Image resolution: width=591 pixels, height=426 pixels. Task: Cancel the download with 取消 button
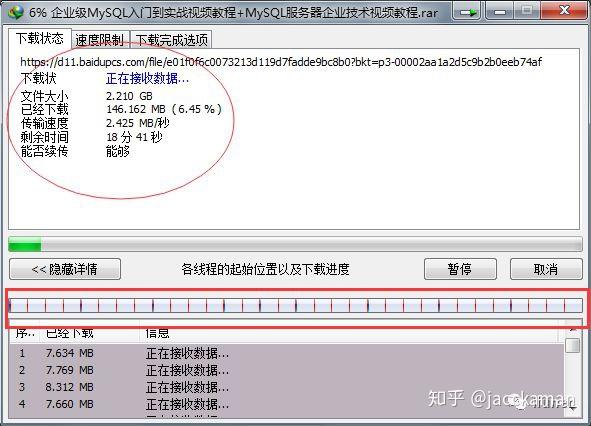pos(546,269)
